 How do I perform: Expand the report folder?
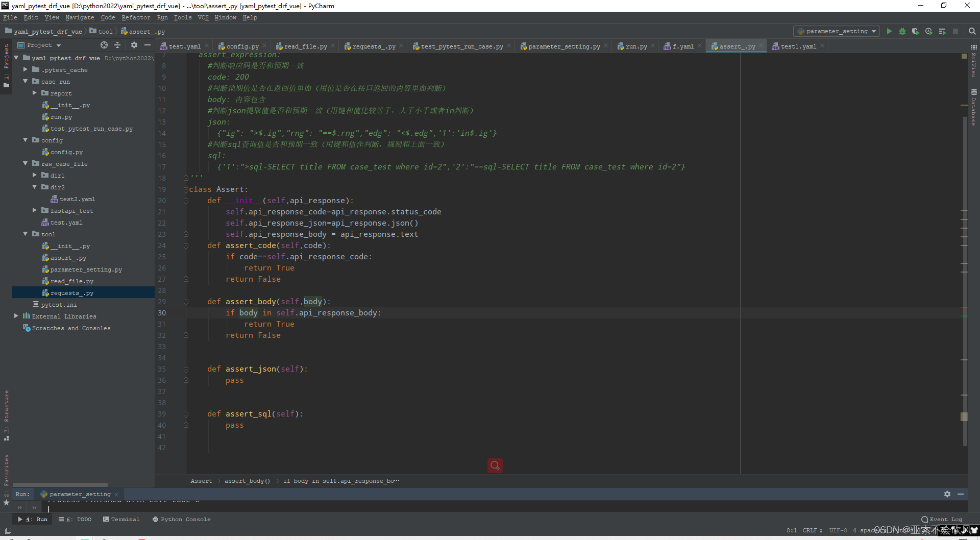click(x=35, y=93)
